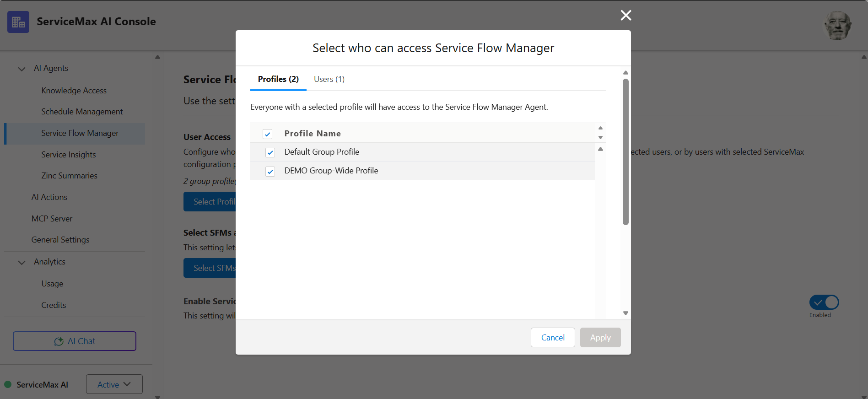The height and width of the screenshot is (399, 868).
Task: Click the profile list scroll-up arrow
Action: pos(600,149)
